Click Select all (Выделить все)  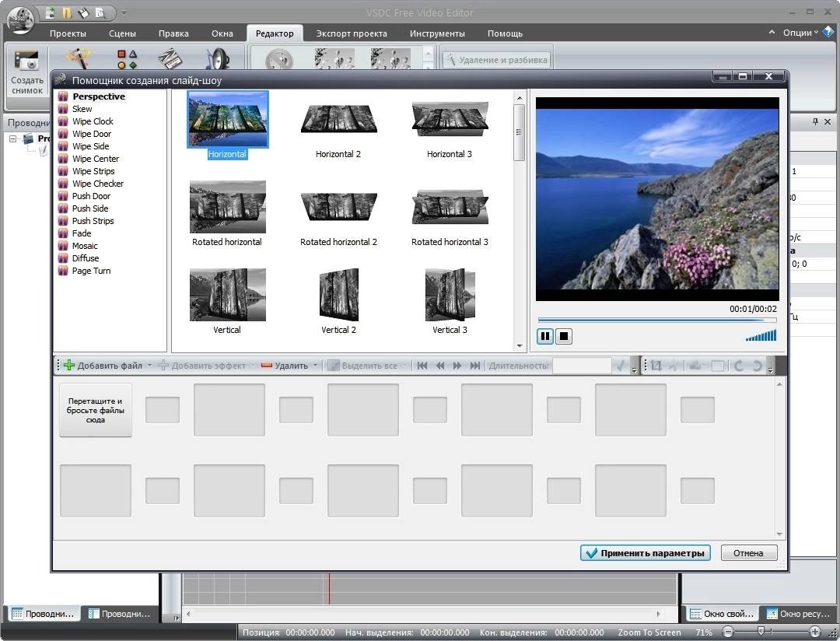tap(362, 366)
